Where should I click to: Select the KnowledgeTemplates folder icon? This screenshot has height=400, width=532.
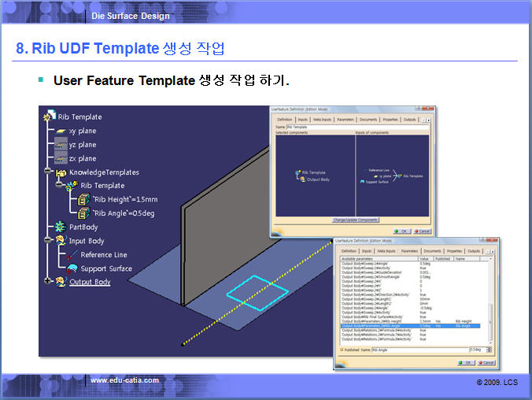[60, 172]
